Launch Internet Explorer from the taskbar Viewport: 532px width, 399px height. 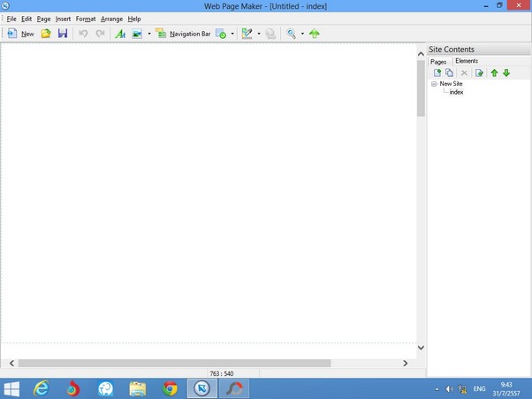(42, 388)
